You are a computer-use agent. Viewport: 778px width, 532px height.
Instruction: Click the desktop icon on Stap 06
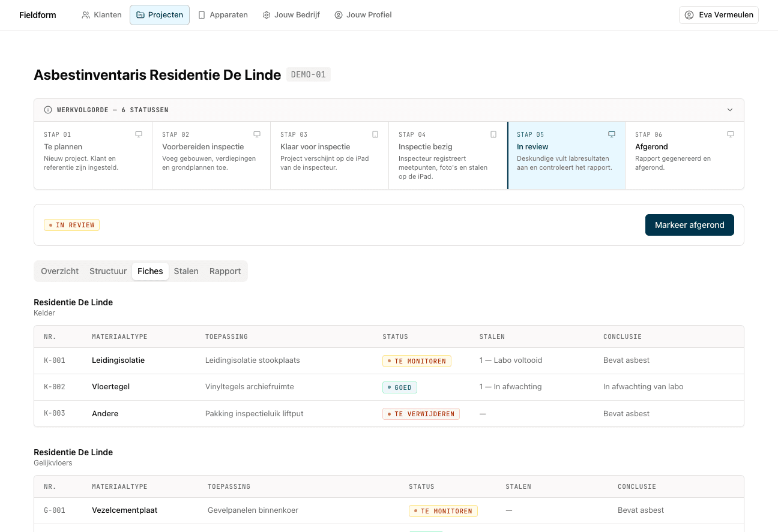click(731, 134)
